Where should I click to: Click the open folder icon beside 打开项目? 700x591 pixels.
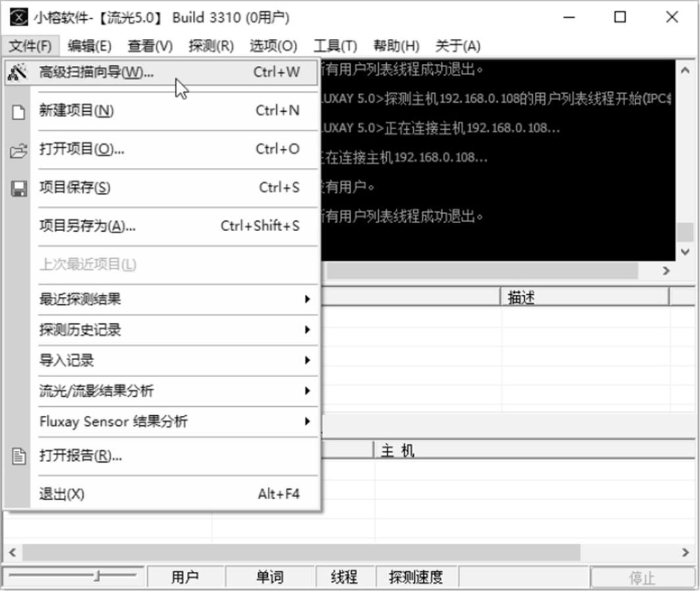tap(18, 151)
